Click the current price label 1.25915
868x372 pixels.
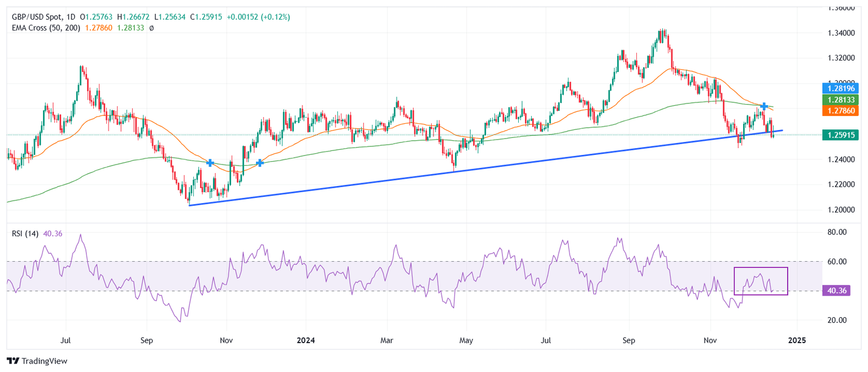[840, 135]
